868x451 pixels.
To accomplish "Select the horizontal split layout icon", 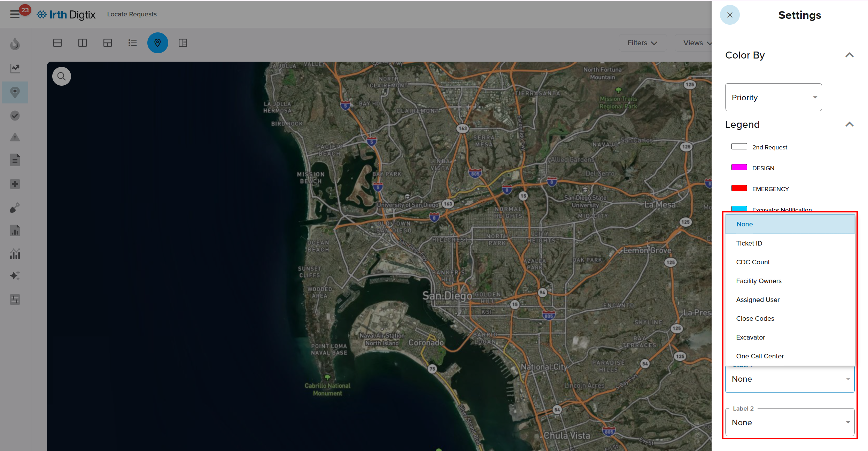I will (57, 43).
